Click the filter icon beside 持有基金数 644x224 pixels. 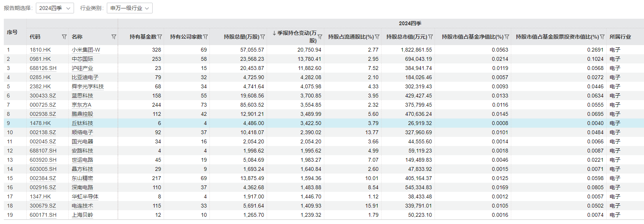(x=159, y=37)
